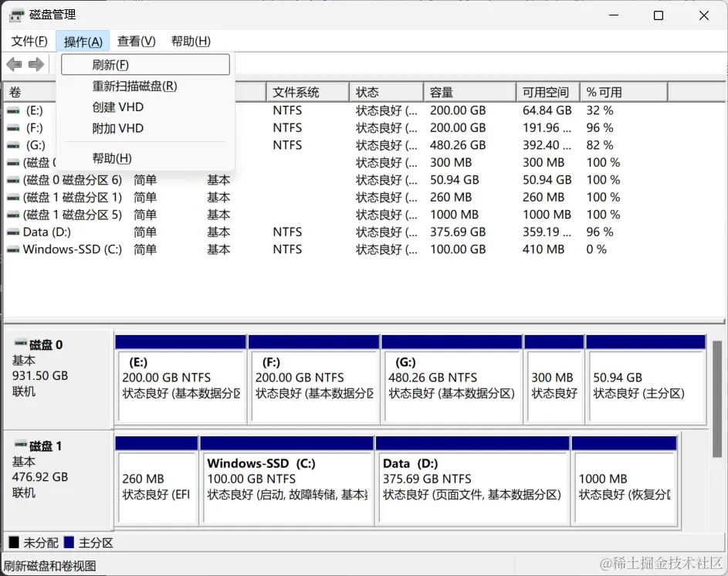Sort by the 状态 column header
This screenshot has height=576, width=728.
[386, 92]
